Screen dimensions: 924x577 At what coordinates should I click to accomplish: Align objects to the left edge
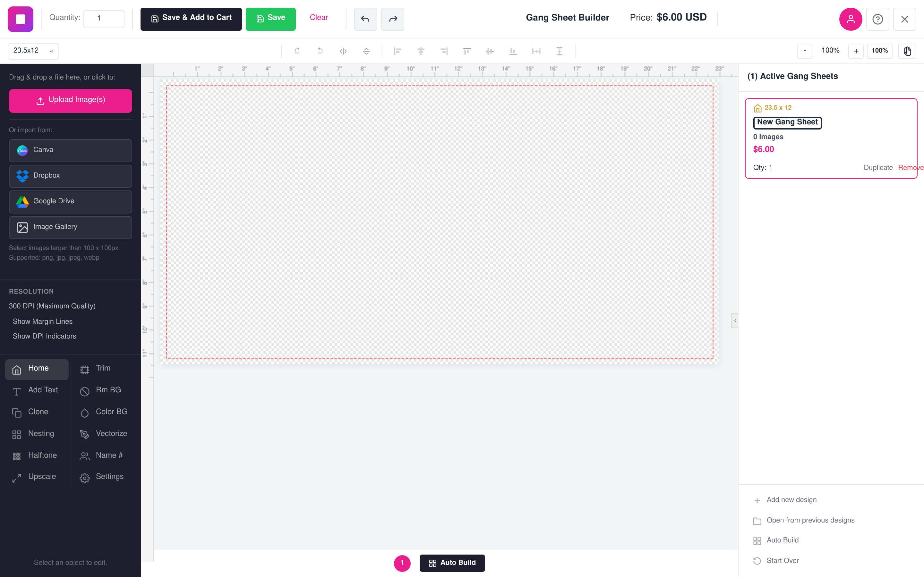click(398, 51)
